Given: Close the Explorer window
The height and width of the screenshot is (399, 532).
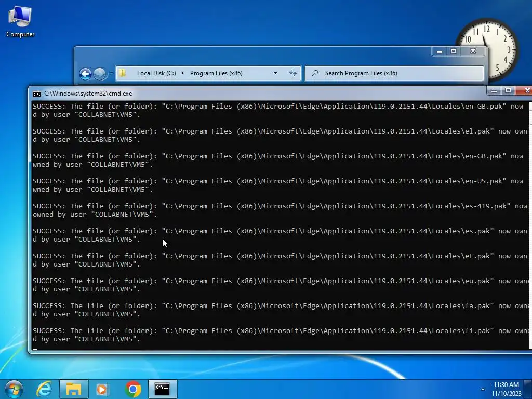Looking at the screenshot, I should (x=473, y=51).
